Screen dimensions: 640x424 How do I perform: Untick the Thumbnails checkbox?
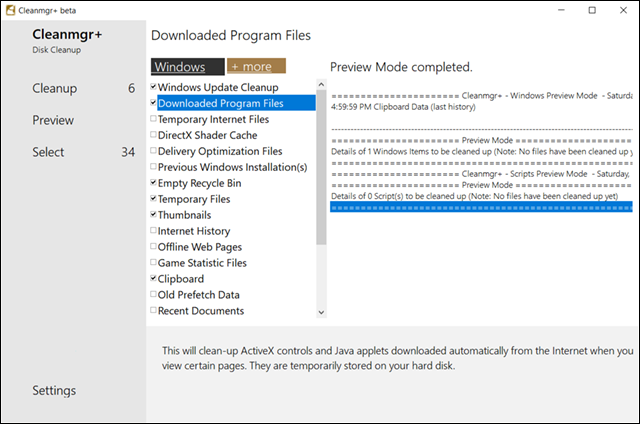(153, 214)
